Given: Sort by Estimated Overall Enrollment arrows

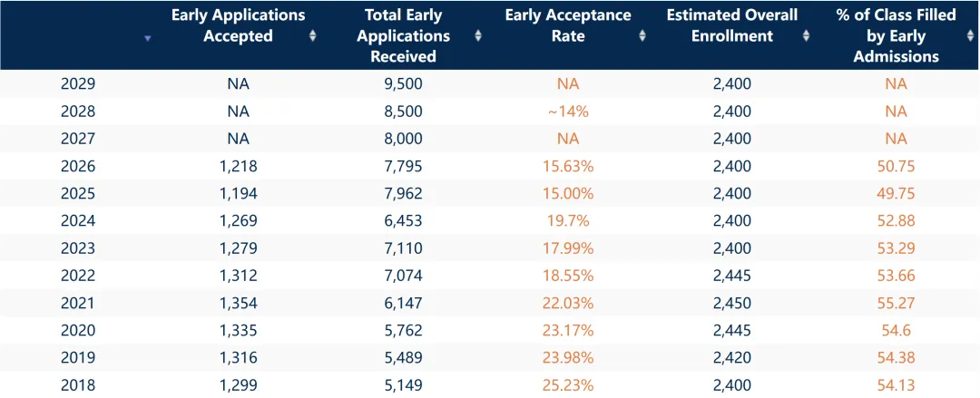Looking at the screenshot, I should [x=807, y=36].
